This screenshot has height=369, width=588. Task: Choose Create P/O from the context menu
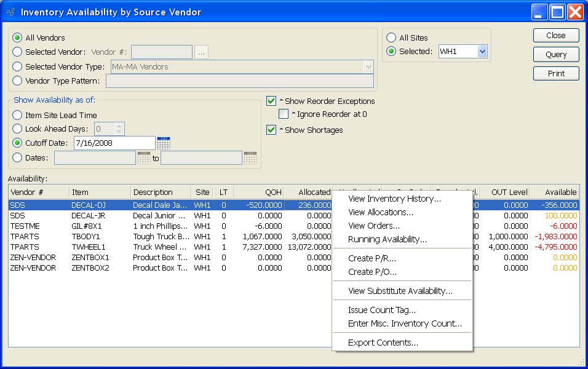(x=372, y=272)
